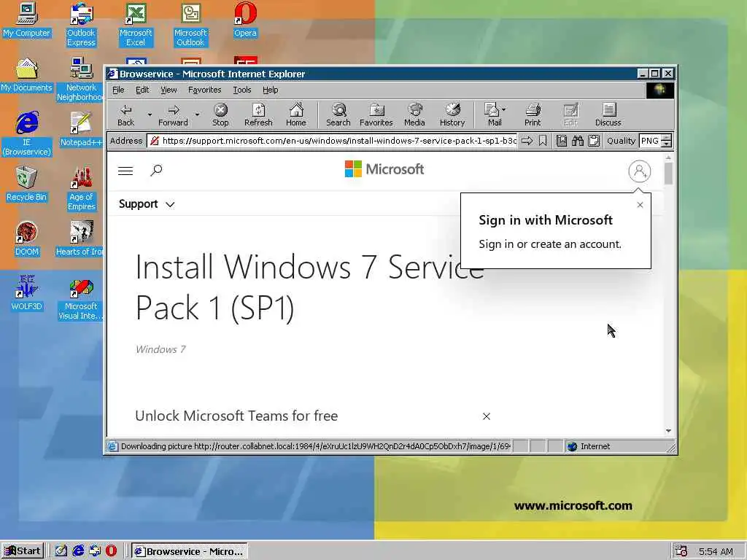
Task: Open the Recycle Bin desktop icon
Action: point(27,184)
